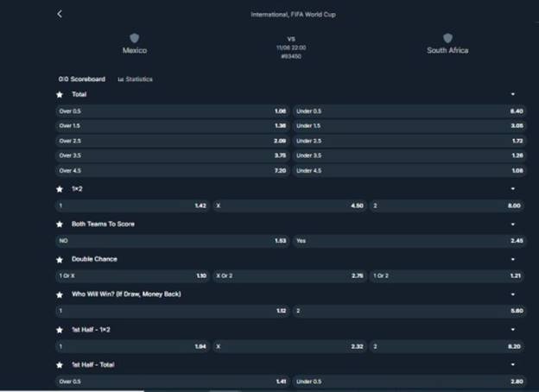The image size is (539, 392).
Task: Click the South Africa team shield icon
Action: [x=447, y=38]
